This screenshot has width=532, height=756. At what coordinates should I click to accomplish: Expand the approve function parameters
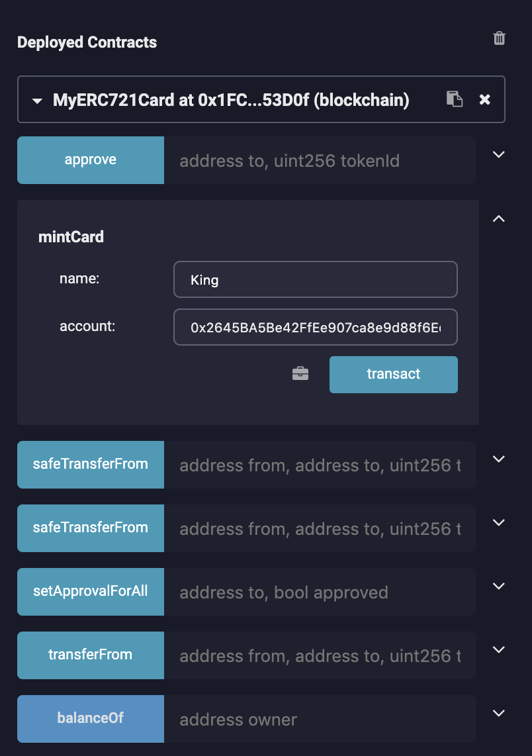499,154
